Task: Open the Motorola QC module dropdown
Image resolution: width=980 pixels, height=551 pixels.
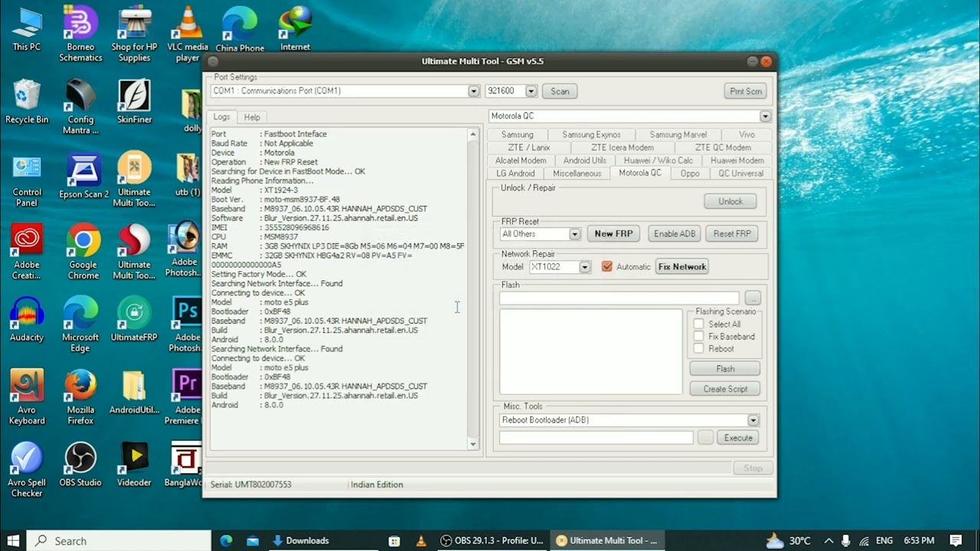Action: (x=765, y=116)
